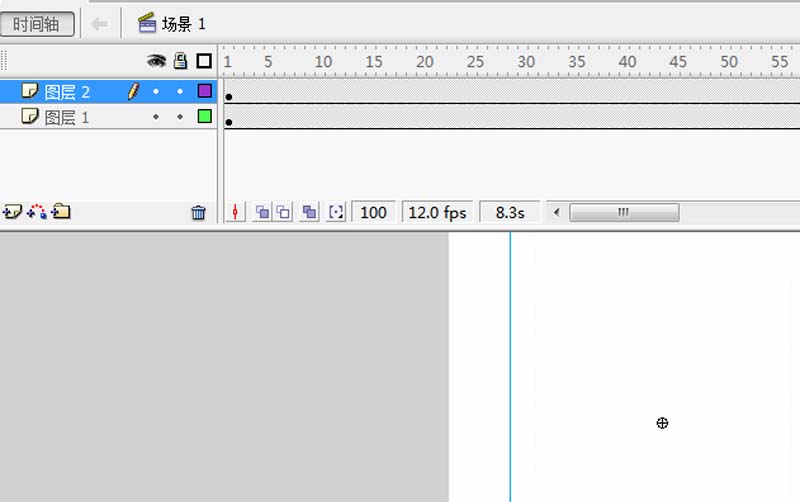Click the 场景 1 scene name label
This screenshot has width=800, height=502.
[x=184, y=24]
